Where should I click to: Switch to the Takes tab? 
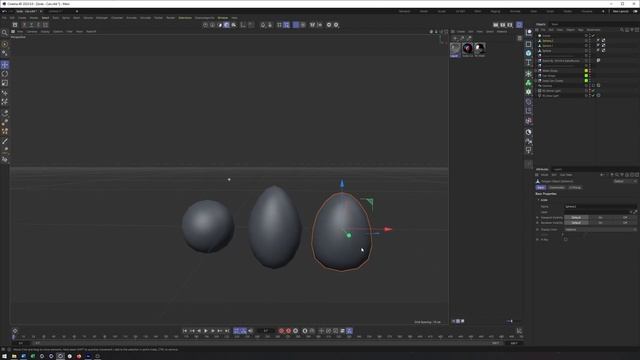coord(555,24)
